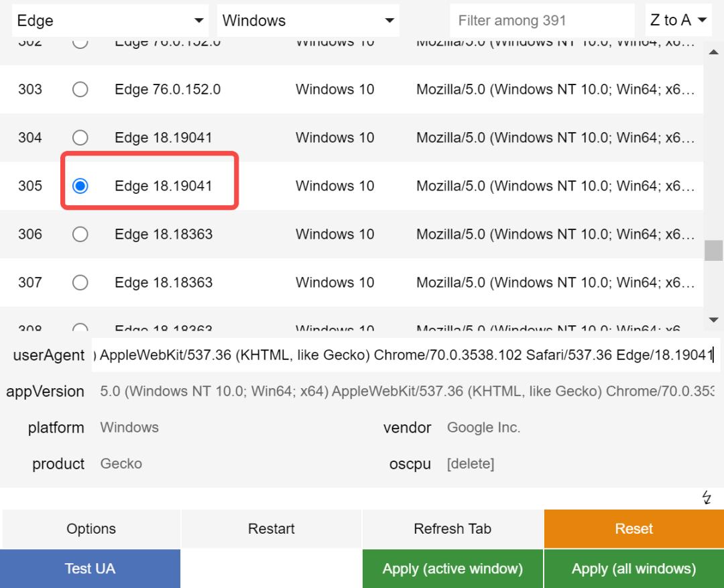
Task: Click Refresh Tab
Action: (452, 529)
